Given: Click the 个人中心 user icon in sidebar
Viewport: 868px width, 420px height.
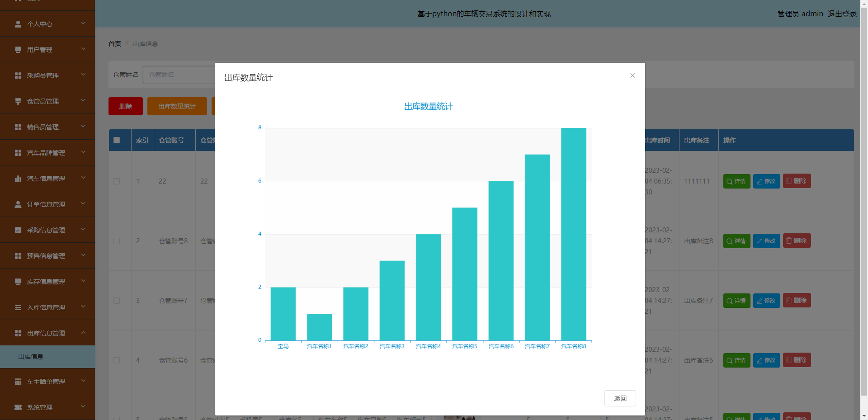Looking at the screenshot, I should [x=18, y=24].
